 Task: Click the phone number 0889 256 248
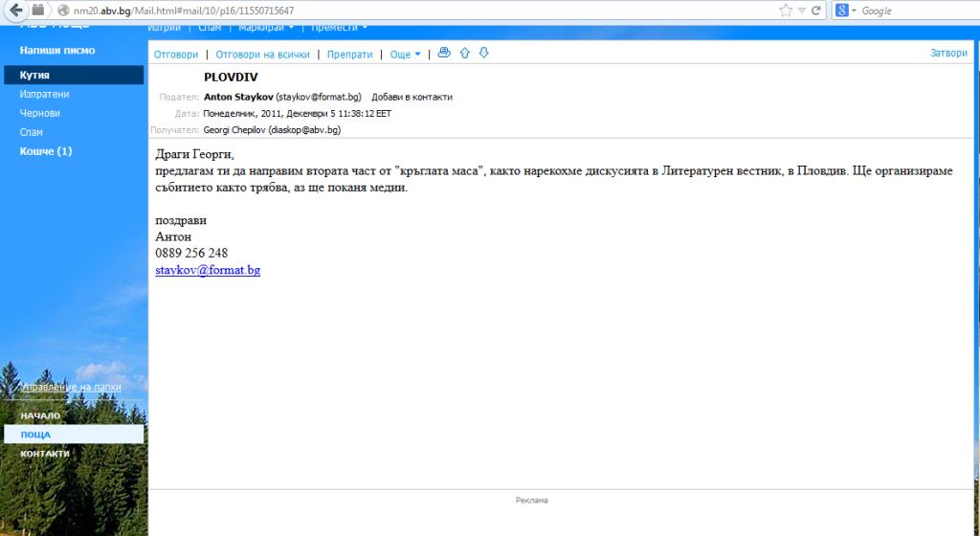tap(191, 253)
